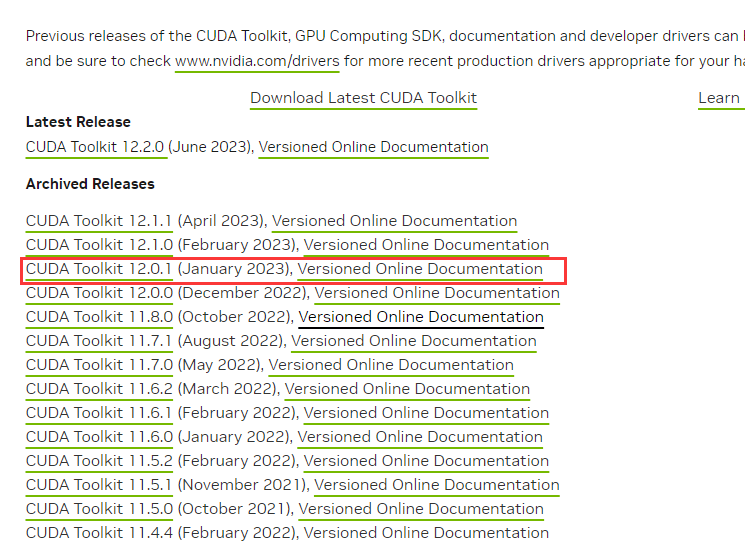View documentation for CUDA Toolkit 11.5.2
Image resolution: width=745 pixels, height=543 pixels.
[x=426, y=461]
